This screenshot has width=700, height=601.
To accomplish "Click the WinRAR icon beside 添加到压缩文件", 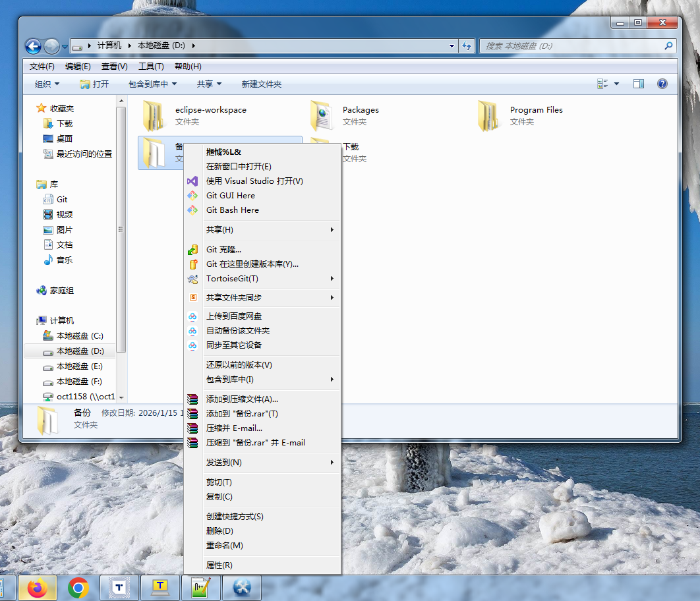I will click(x=192, y=399).
